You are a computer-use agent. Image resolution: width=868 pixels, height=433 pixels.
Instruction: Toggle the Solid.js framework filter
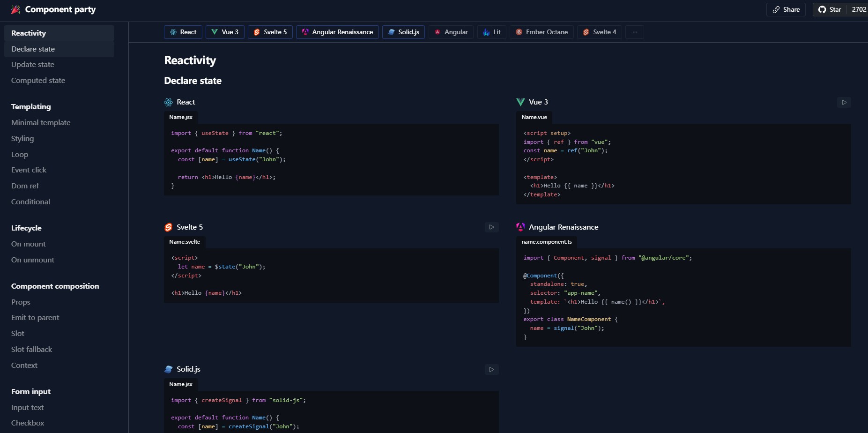(403, 32)
